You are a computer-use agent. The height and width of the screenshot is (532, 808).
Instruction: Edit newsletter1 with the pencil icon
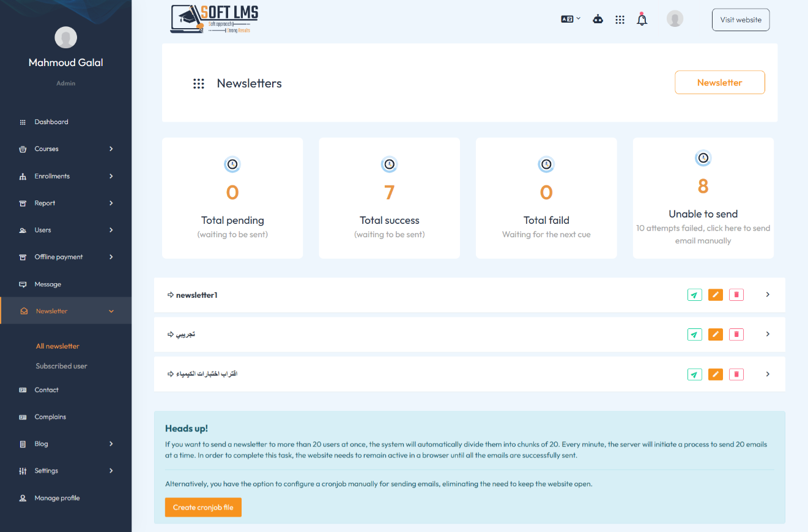715,295
